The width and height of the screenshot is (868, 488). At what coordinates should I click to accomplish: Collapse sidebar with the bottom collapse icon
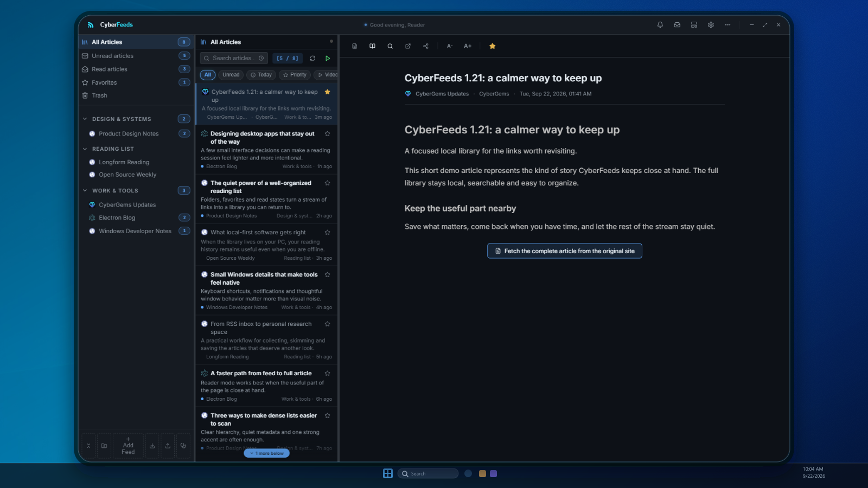coord(88,446)
